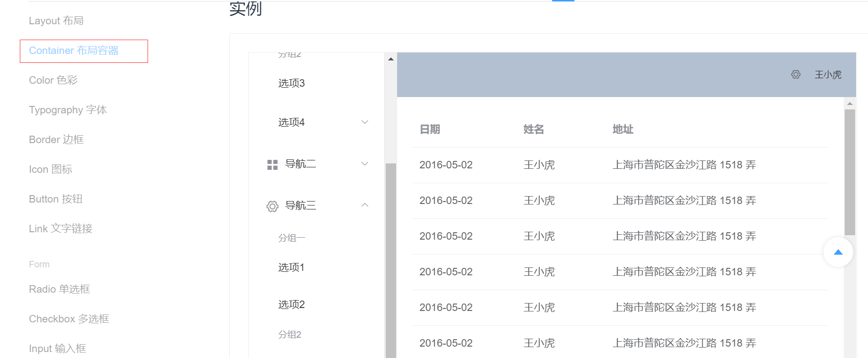The width and height of the screenshot is (868, 358).
Task: Click the table scrollbar up arrow
Action: (x=850, y=103)
